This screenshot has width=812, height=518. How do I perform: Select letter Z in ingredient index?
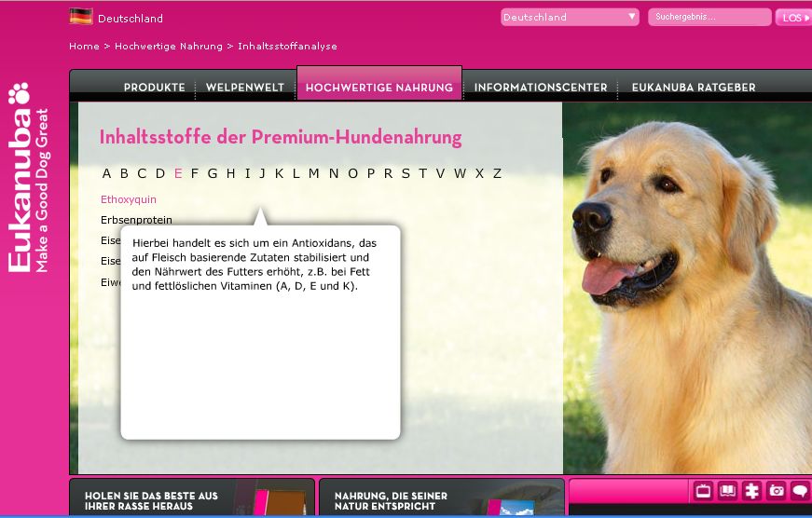(x=497, y=173)
